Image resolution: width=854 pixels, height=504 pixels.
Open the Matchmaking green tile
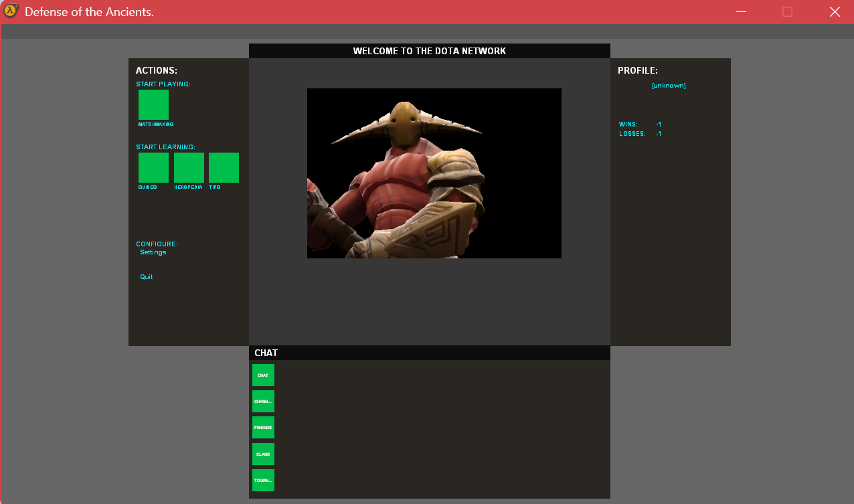point(153,104)
